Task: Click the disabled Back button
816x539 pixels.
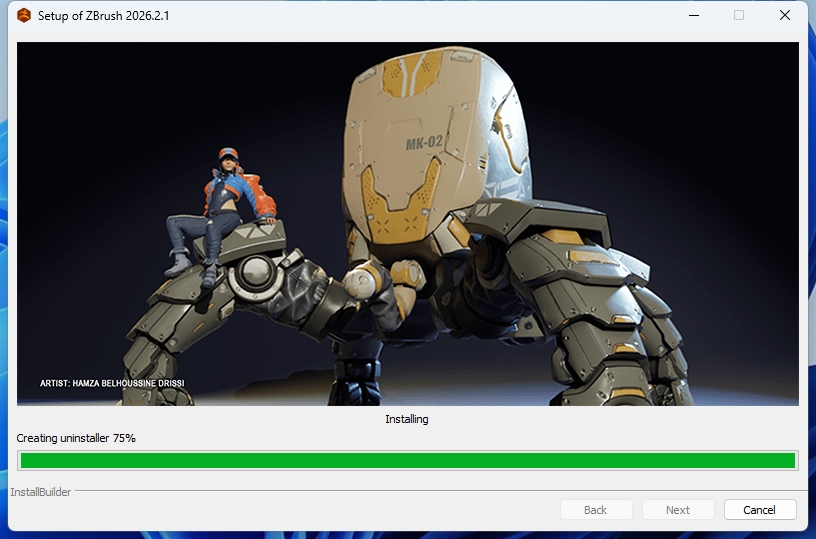Action: tap(596, 510)
